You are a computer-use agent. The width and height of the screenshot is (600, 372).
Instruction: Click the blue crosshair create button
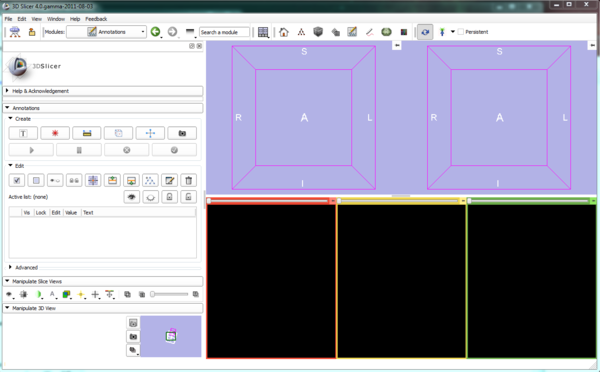pos(150,133)
